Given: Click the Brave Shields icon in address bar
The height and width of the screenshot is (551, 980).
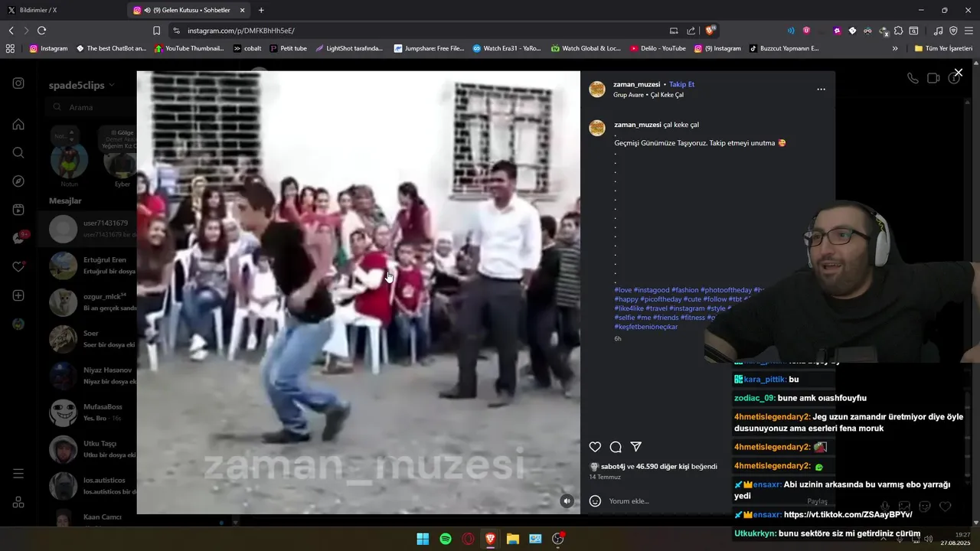Looking at the screenshot, I should (x=710, y=31).
